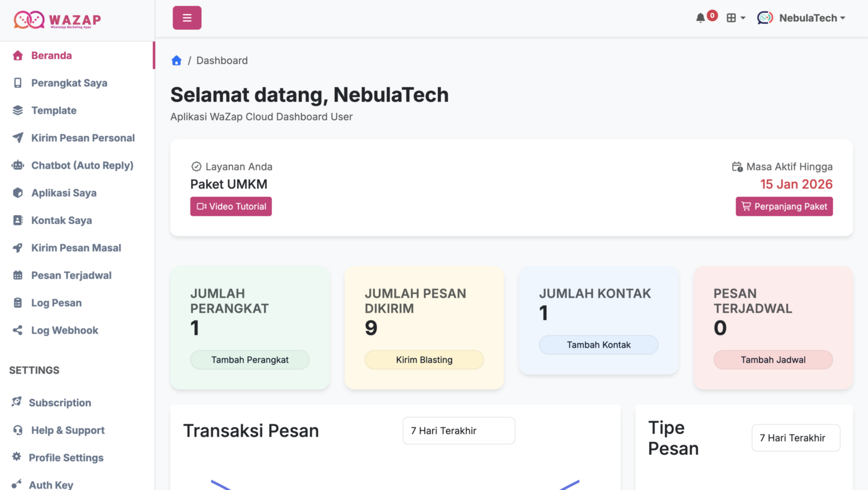Select Kirim Pesan Masal in the sidebar

tap(75, 248)
